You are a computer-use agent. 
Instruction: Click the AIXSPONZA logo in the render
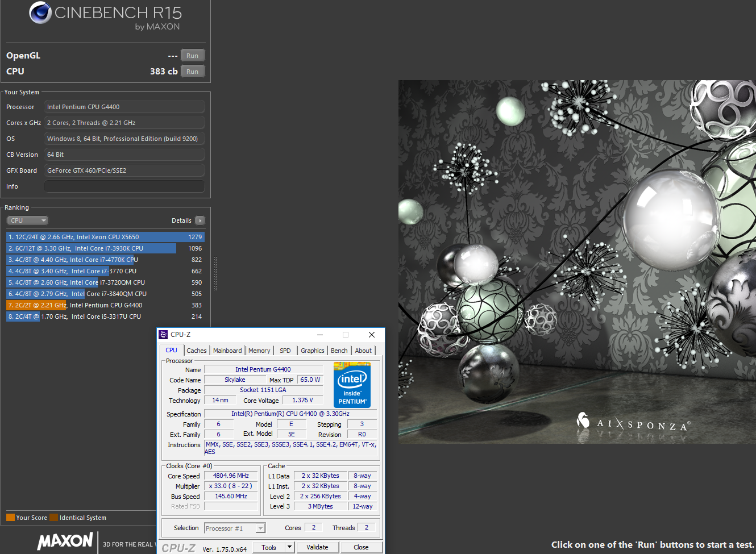633,423
